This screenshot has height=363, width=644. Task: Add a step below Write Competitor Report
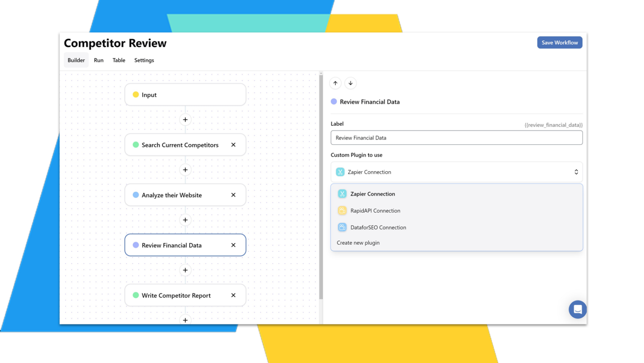pos(185,320)
